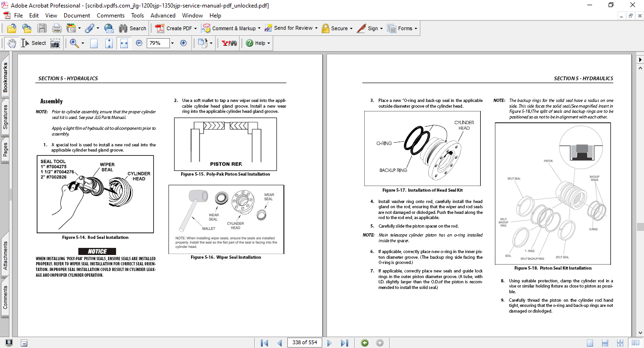
Task: Open the Forms dropdown menu
Action: [402, 28]
